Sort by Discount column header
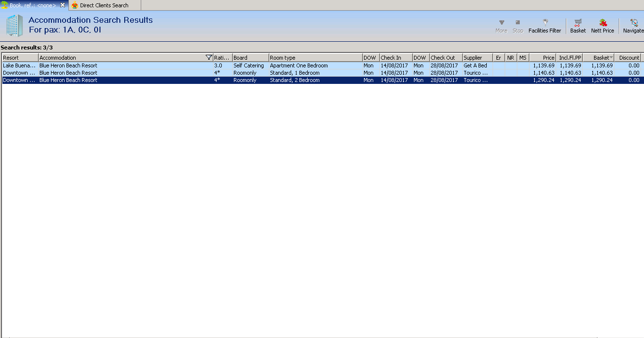The image size is (644, 338). click(627, 58)
